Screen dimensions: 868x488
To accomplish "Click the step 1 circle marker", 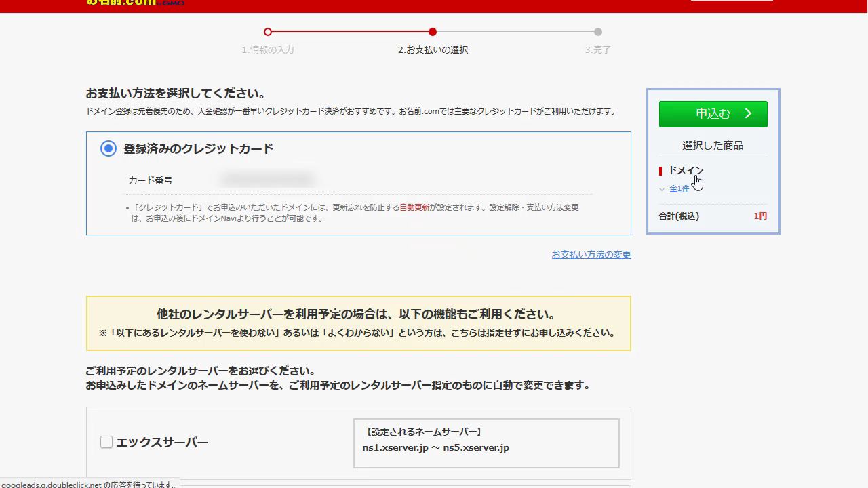I will pyautogui.click(x=268, y=32).
